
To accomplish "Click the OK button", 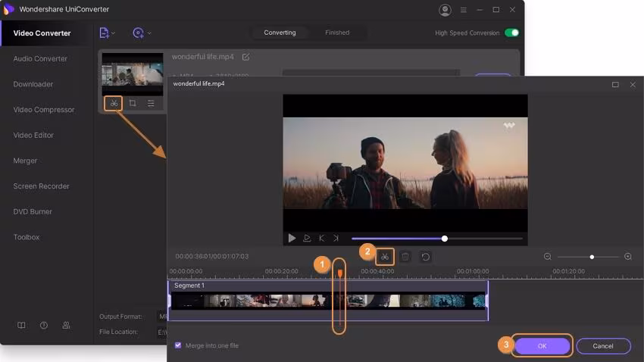I will [x=542, y=345].
